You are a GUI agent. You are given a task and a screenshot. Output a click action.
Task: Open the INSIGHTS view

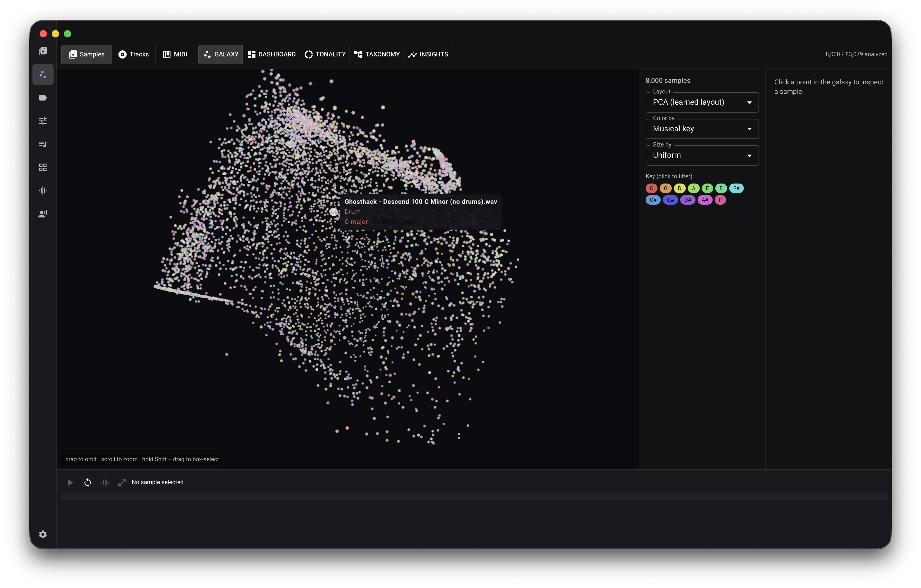[x=428, y=54]
